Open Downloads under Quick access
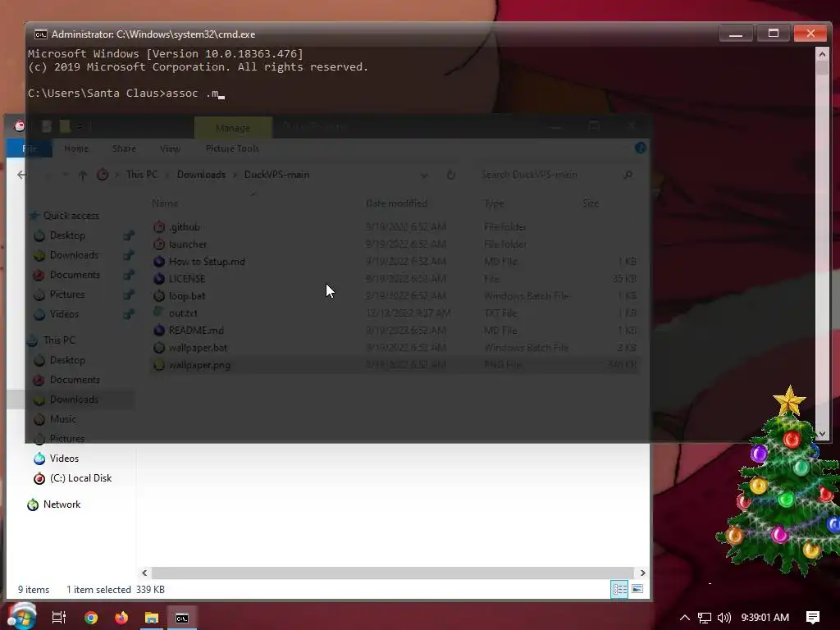This screenshot has height=630, width=840. point(74,255)
